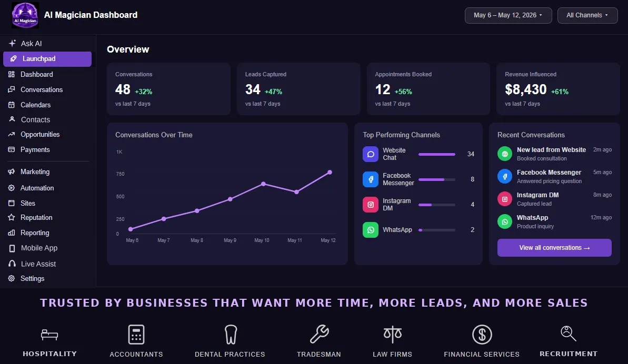Click the Marketing megaphone icon
This screenshot has width=628, height=364.
tap(12, 171)
